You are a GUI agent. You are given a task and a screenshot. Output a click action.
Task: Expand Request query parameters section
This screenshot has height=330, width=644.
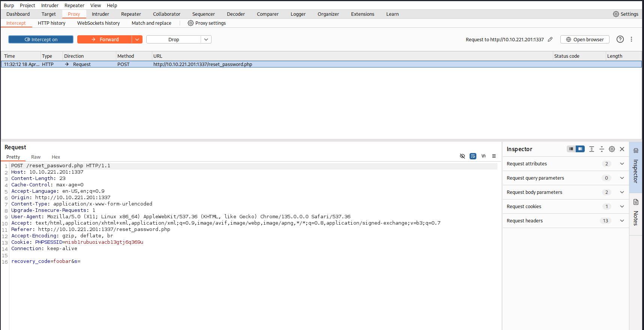pos(566,178)
